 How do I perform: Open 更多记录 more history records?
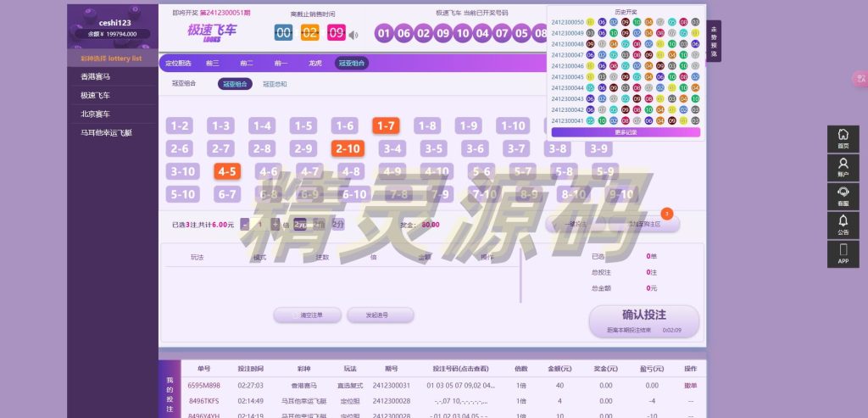coord(626,132)
